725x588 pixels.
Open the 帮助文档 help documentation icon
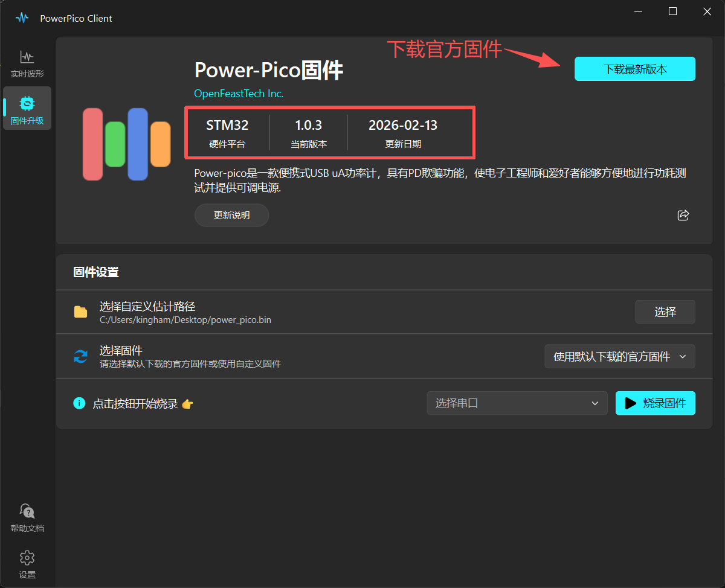click(x=27, y=518)
